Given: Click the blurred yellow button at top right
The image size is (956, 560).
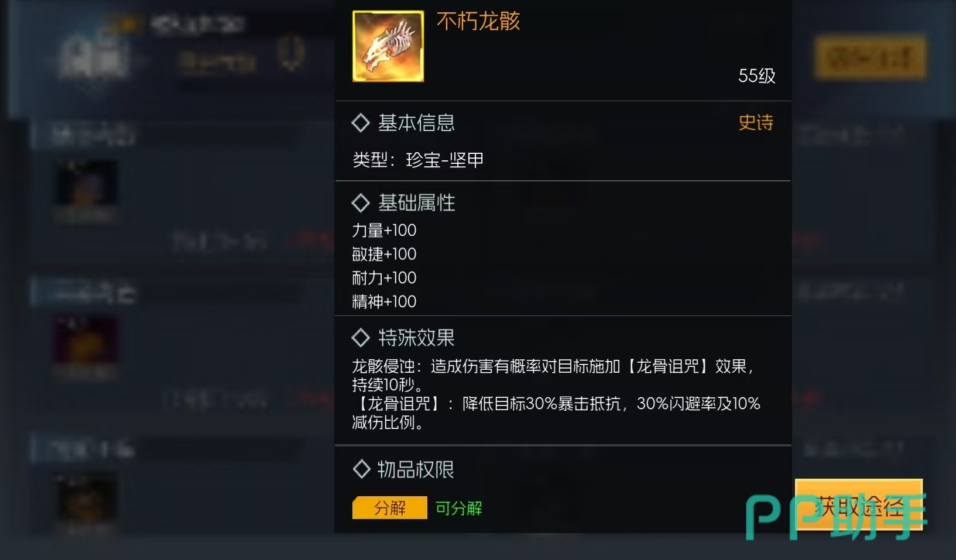Looking at the screenshot, I should 870,57.
